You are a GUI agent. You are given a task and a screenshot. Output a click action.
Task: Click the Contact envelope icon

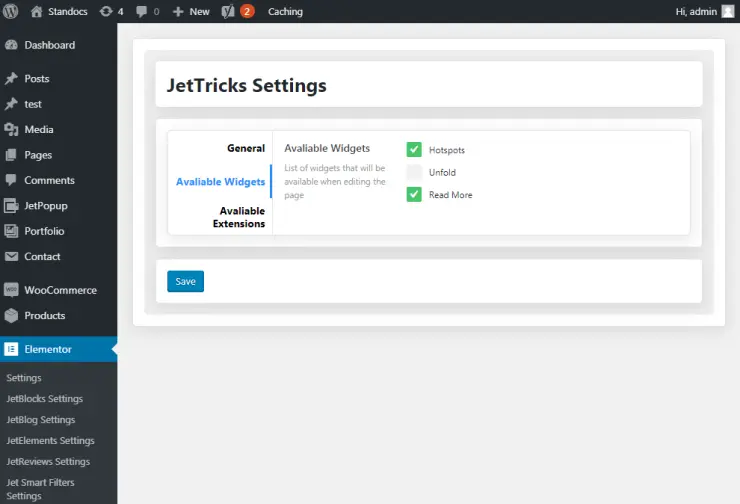[x=11, y=256]
